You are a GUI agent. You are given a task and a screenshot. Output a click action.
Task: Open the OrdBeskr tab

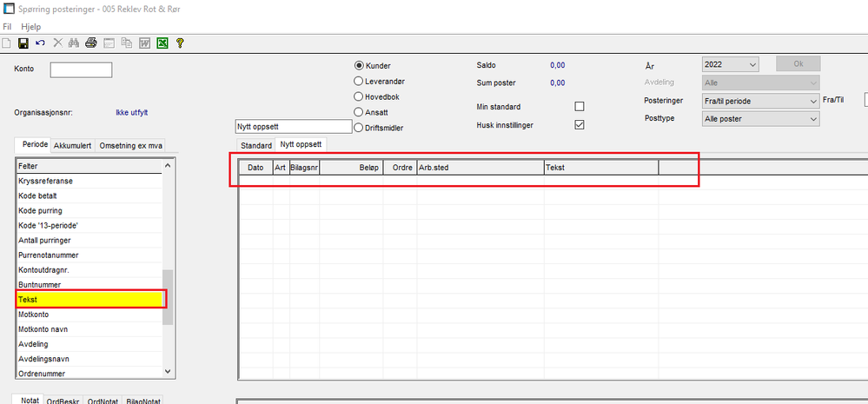point(63,401)
